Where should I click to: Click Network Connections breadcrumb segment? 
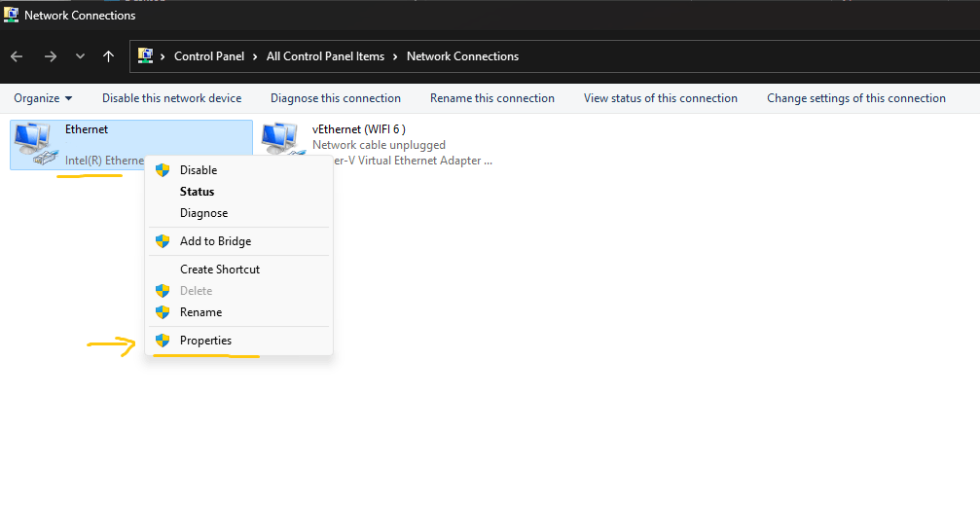[462, 56]
